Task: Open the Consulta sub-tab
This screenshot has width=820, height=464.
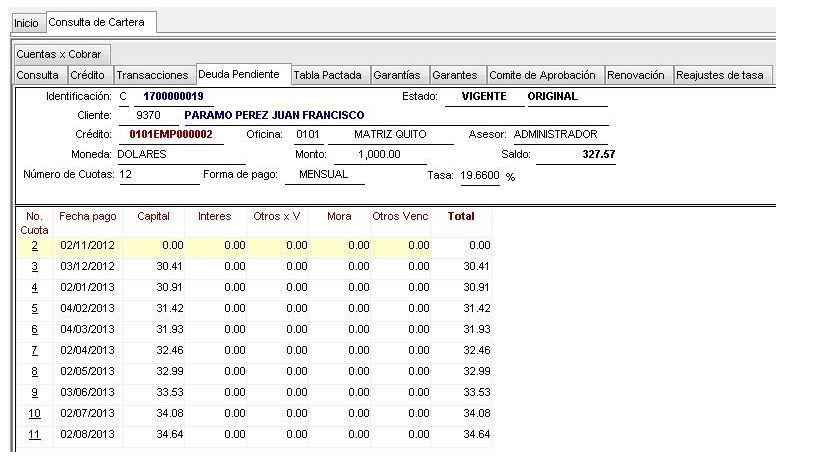Action: tap(37, 75)
